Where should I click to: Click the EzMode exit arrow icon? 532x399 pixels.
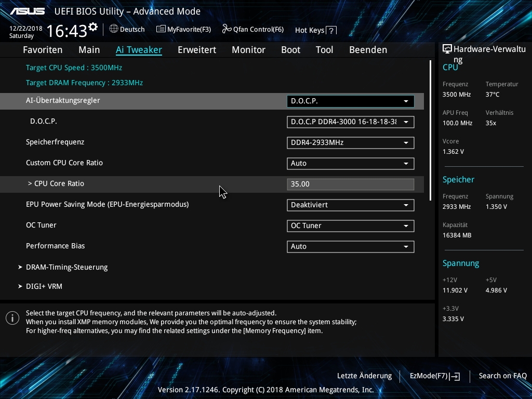click(455, 376)
